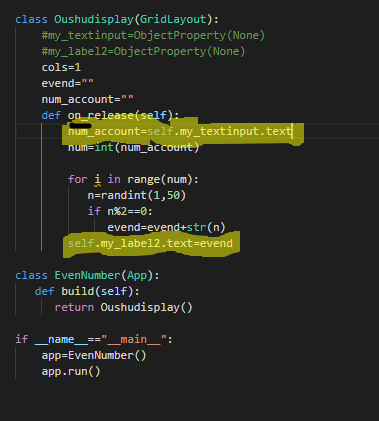This screenshot has width=379, height=421.
Task: Click the class name Oushudisplay definition
Action: [94, 19]
